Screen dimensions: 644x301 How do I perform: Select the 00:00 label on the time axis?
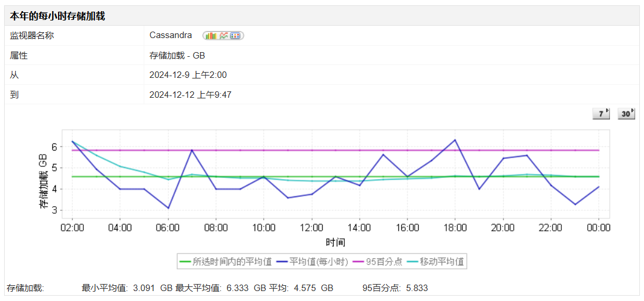pyautogui.click(x=598, y=227)
